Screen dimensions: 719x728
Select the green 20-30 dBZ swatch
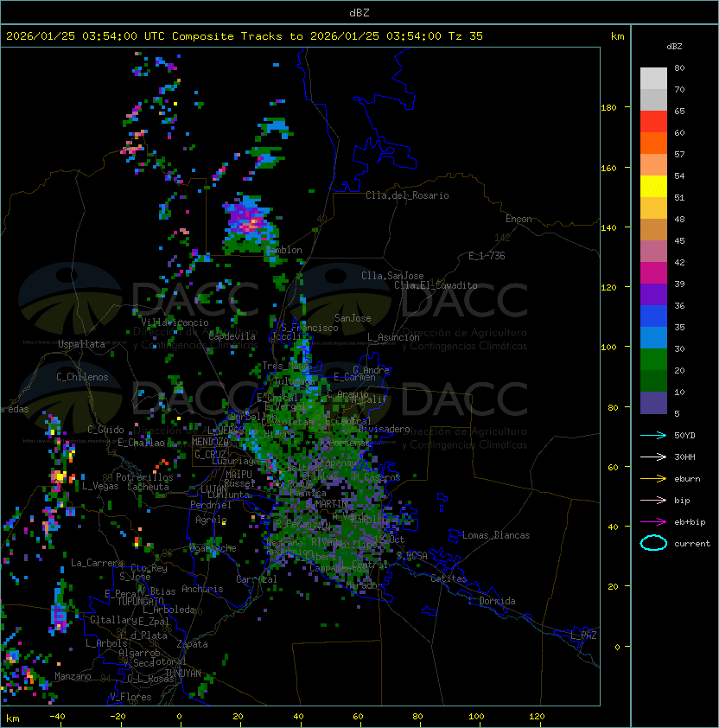point(653,360)
